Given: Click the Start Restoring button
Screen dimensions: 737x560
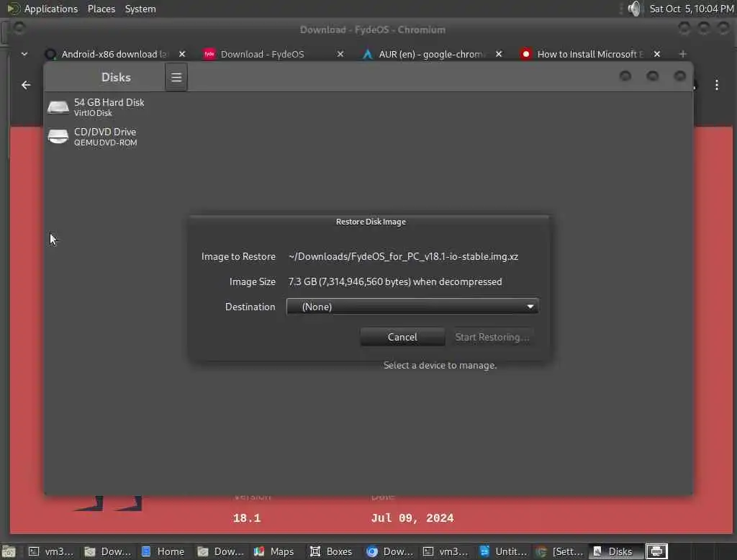Looking at the screenshot, I should click(492, 337).
